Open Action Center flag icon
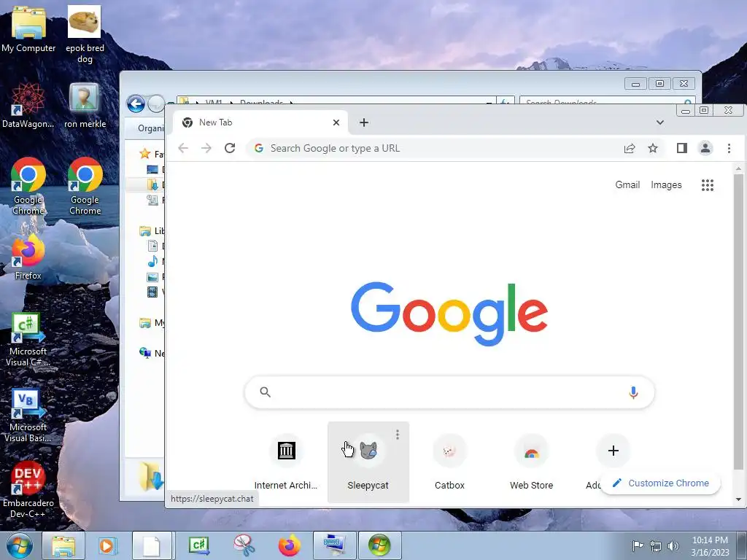This screenshot has width=747, height=560. [638, 546]
